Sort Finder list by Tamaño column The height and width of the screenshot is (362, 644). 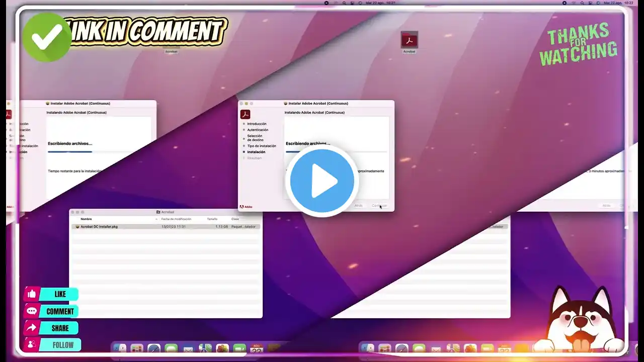coord(212,219)
